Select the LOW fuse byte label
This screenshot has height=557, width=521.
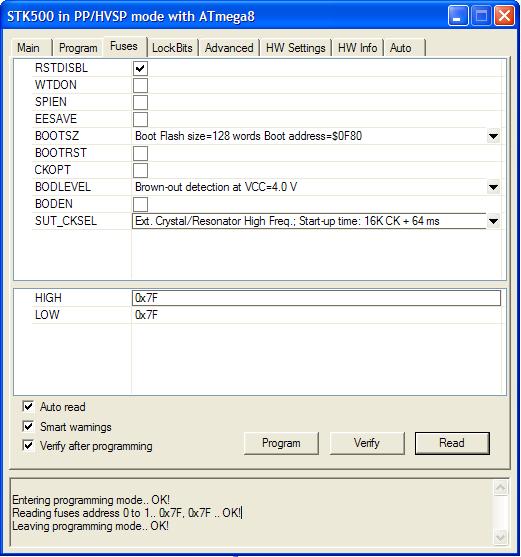47,315
